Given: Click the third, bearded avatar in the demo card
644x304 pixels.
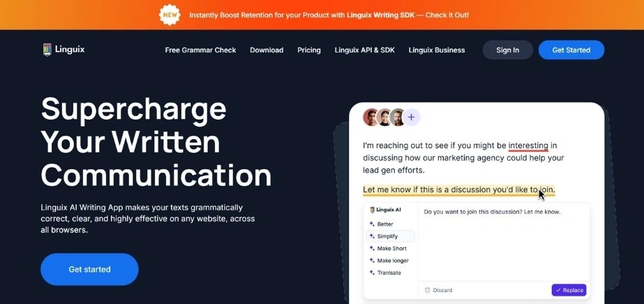Looking at the screenshot, I should coord(398,117).
